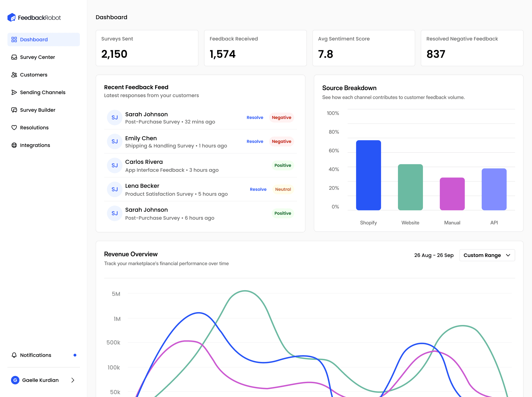This screenshot has height=397, width=532.
Task: Go to Survey Center
Action: [x=43, y=57]
